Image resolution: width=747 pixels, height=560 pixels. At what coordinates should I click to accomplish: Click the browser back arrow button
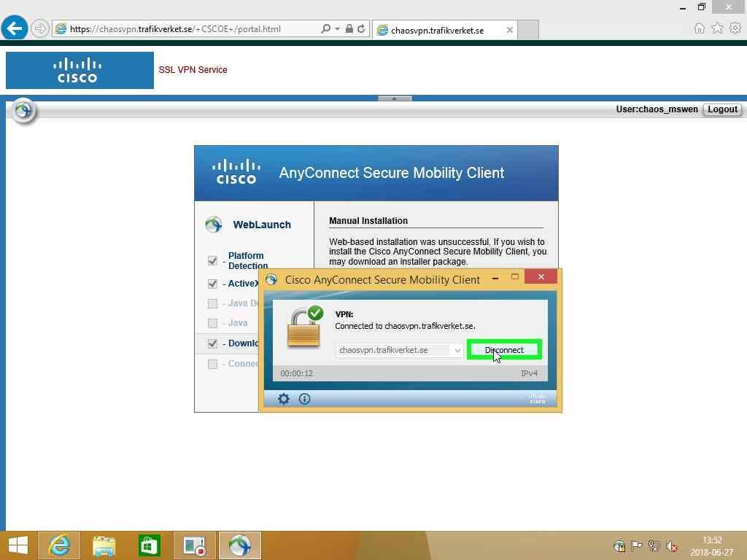[x=15, y=27]
